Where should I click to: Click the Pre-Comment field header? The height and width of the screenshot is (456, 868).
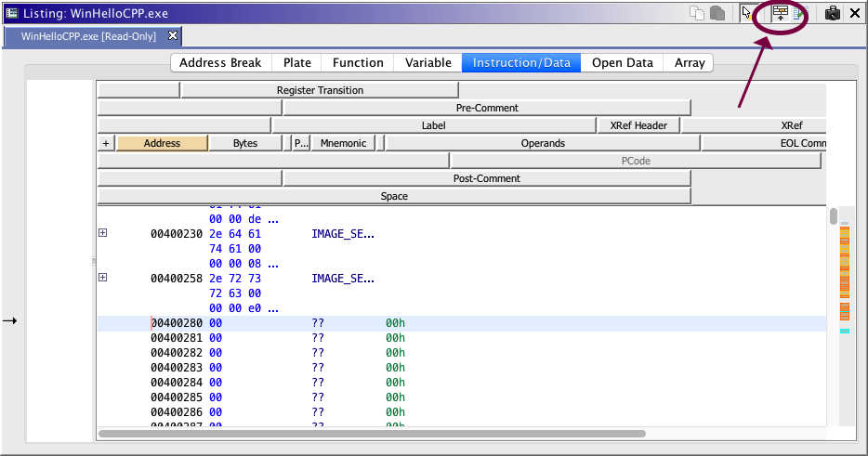[x=487, y=108]
